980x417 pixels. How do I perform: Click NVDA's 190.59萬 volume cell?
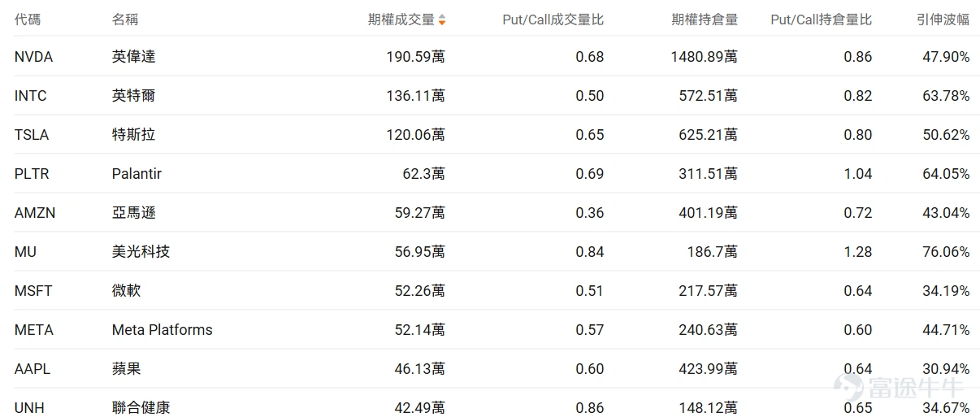point(415,57)
